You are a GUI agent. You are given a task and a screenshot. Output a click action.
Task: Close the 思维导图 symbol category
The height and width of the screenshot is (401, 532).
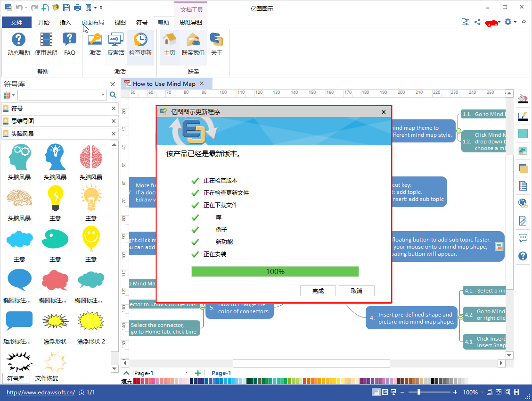point(114,121)
